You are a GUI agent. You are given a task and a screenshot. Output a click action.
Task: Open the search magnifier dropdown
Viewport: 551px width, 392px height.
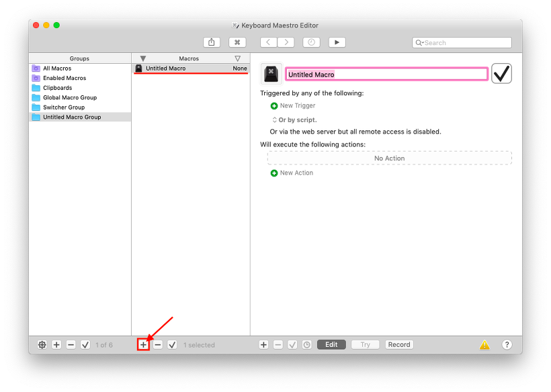coord(419,43)
